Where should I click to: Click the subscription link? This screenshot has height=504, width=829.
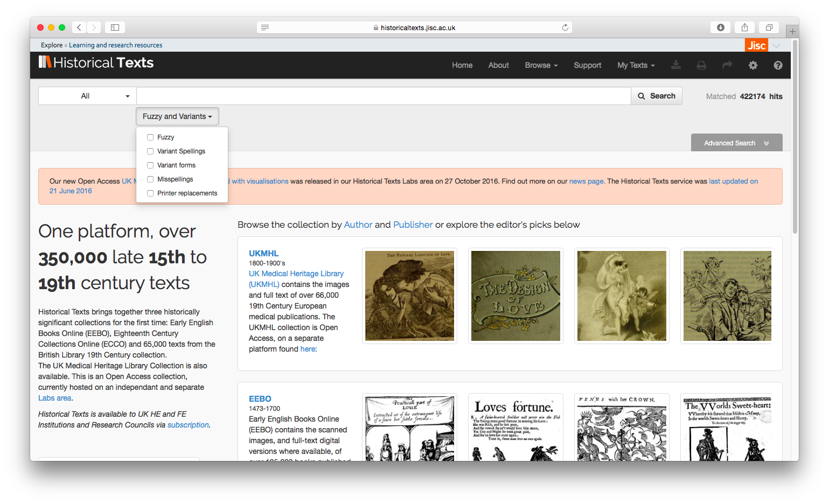(x=188, y=425)
